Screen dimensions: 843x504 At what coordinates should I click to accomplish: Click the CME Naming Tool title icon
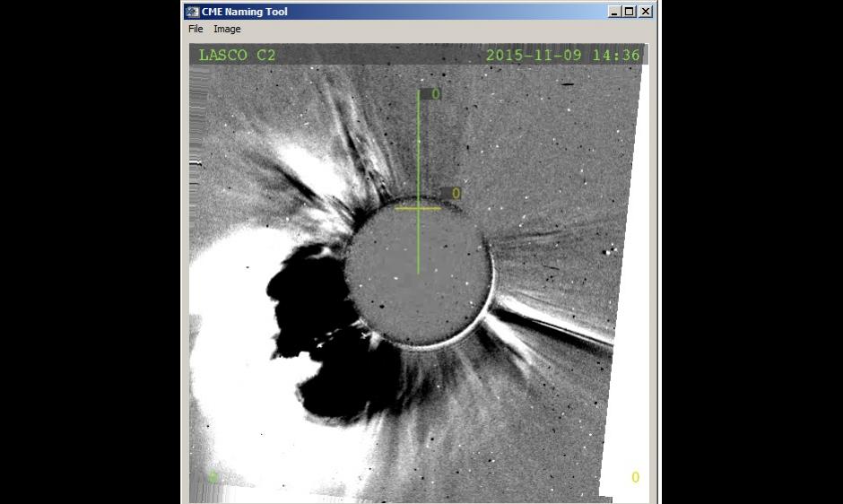point(193,12)
